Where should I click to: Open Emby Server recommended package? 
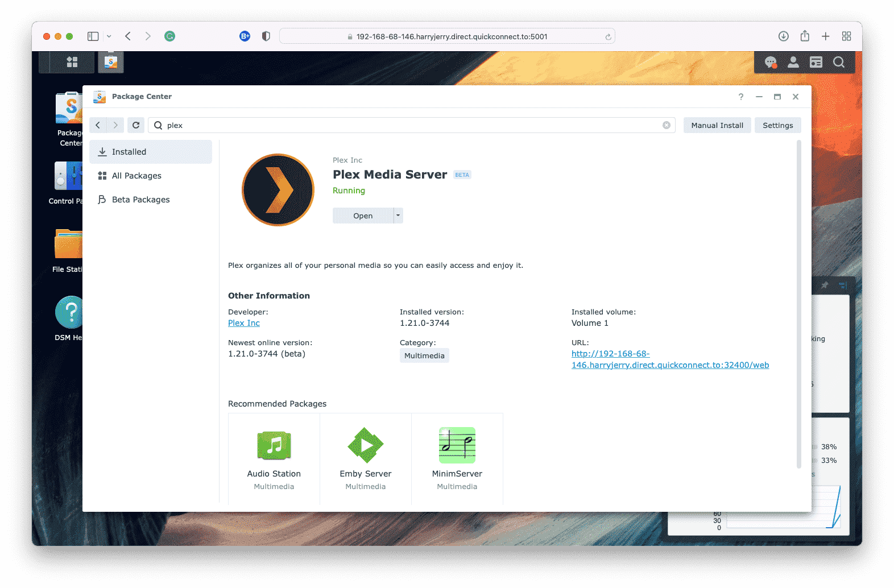pyautogui.click(x=366, y=458)
